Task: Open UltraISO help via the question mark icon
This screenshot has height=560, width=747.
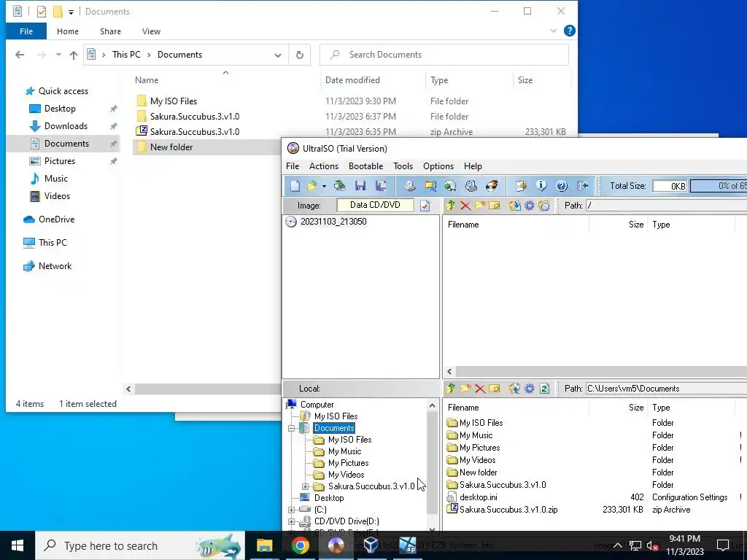Action: pyautogui.click(x=562, y=186)
